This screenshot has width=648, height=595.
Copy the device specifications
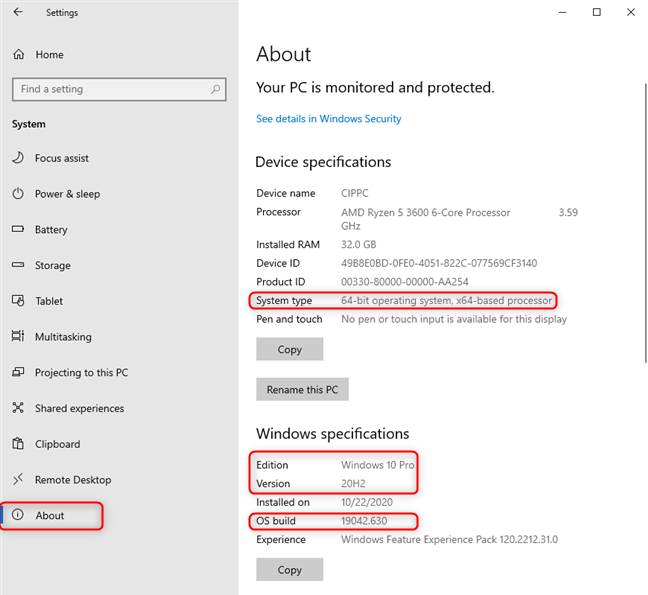(x=290, y=349)
